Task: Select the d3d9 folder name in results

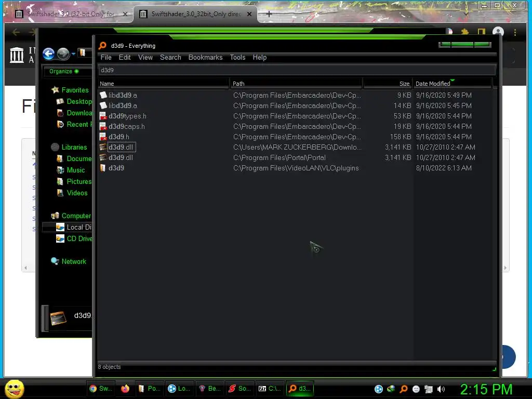Action: point(116,168)
